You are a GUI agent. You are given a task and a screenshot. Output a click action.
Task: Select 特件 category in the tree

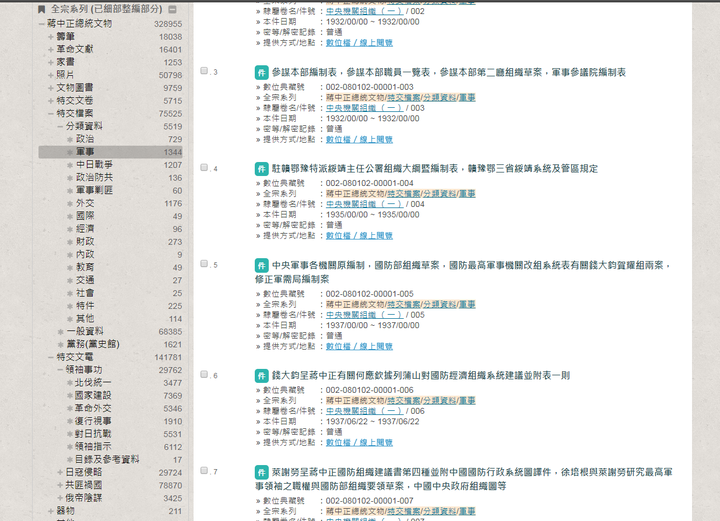point(85,306)
